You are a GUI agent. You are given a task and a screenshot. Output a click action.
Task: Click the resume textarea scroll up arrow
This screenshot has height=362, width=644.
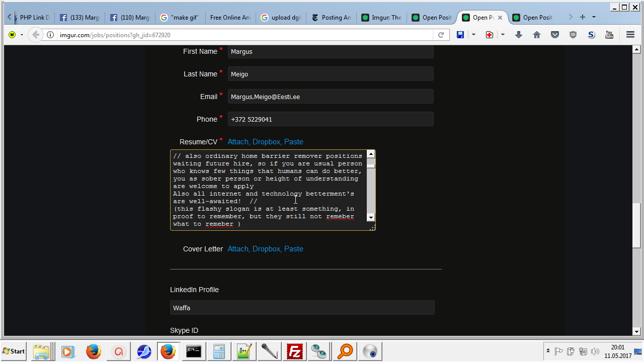371,154
